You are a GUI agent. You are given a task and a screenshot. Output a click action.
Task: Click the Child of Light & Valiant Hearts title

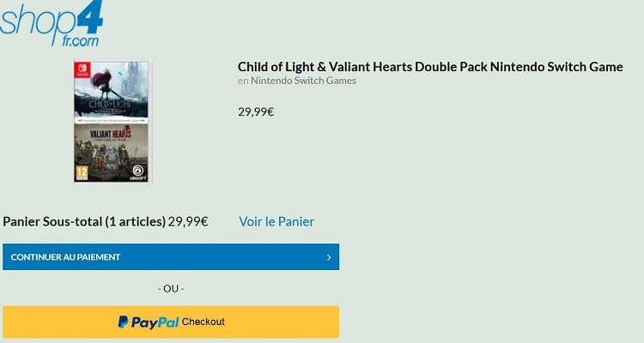click(x=430, y=67)
